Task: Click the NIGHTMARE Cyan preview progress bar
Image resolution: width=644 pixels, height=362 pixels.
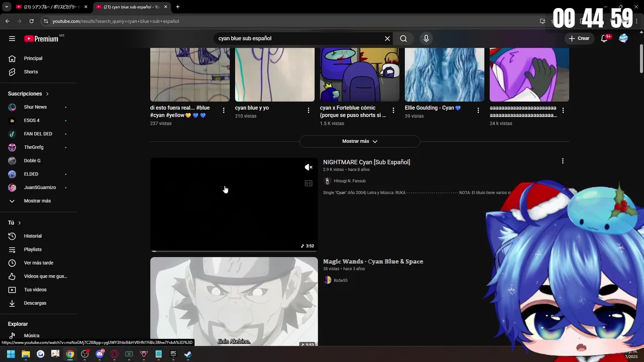Action: (x=234, y=250)
